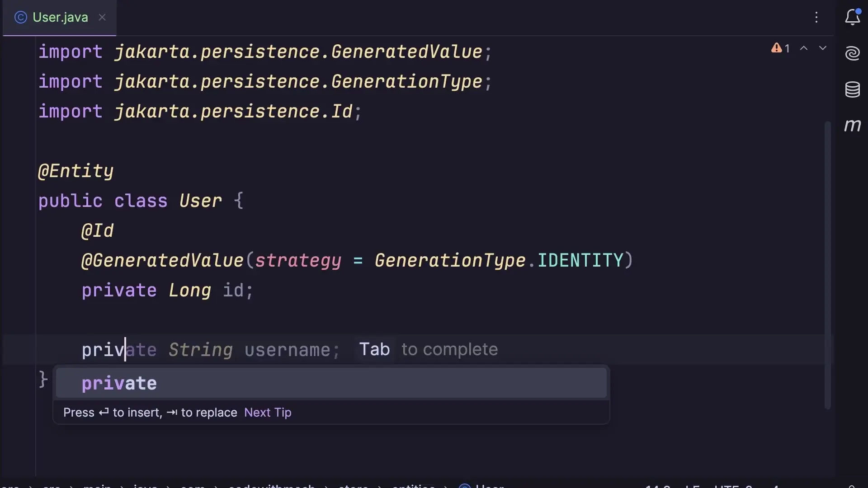Open the Maven tool window
This screenshot has height=488, width=868.
coord(853,125)
